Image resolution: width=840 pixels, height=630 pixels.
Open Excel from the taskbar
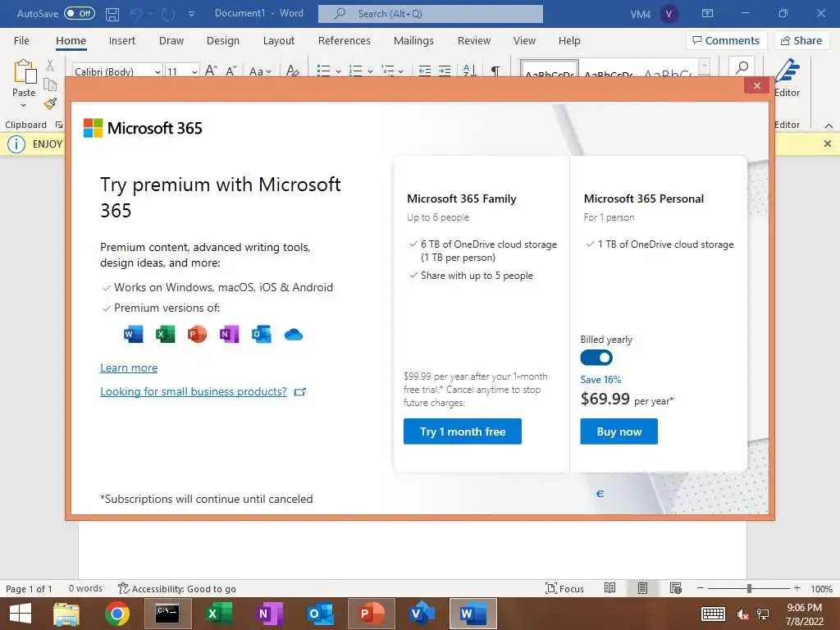click(x=220, y=614)
